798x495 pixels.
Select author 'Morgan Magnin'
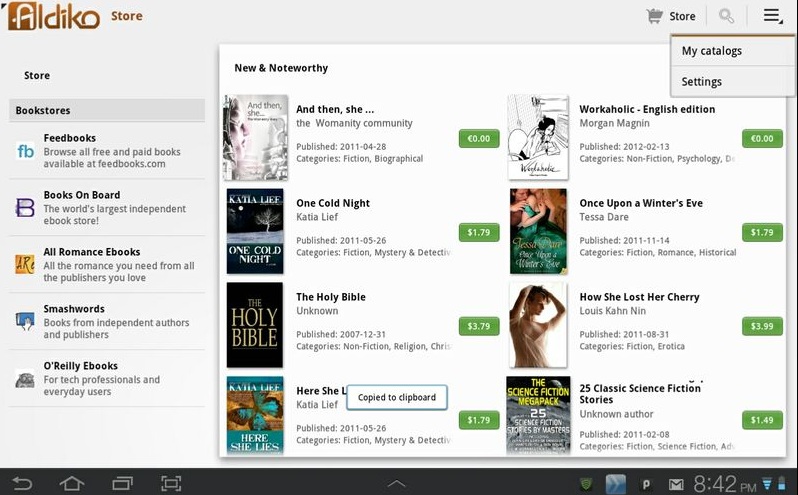[x=614, y=123]
